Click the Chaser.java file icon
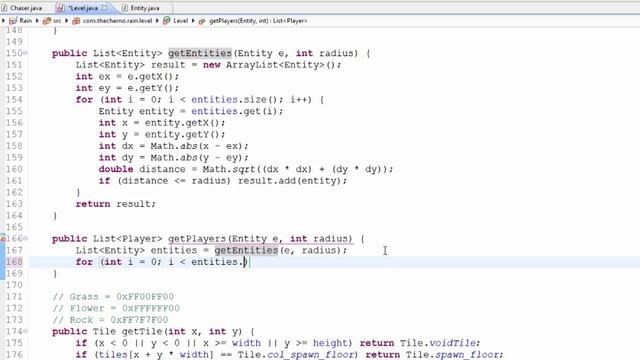 pyautogui.click(x=4, y=8)
